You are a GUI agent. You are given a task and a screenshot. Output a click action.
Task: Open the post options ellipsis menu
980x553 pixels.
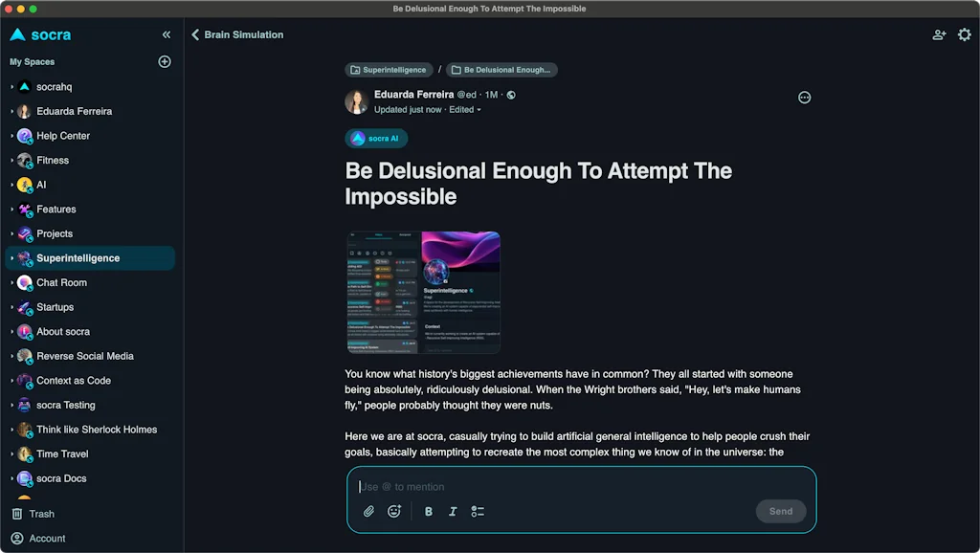[x=804, y=98]
